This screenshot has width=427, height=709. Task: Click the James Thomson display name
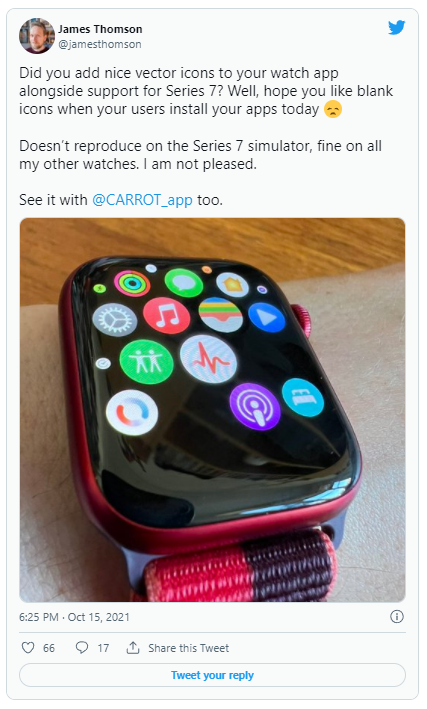click(100, 29)
